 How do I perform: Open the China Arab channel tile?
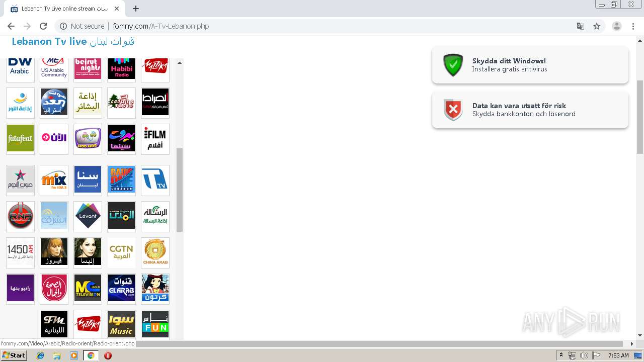point(155,252)
